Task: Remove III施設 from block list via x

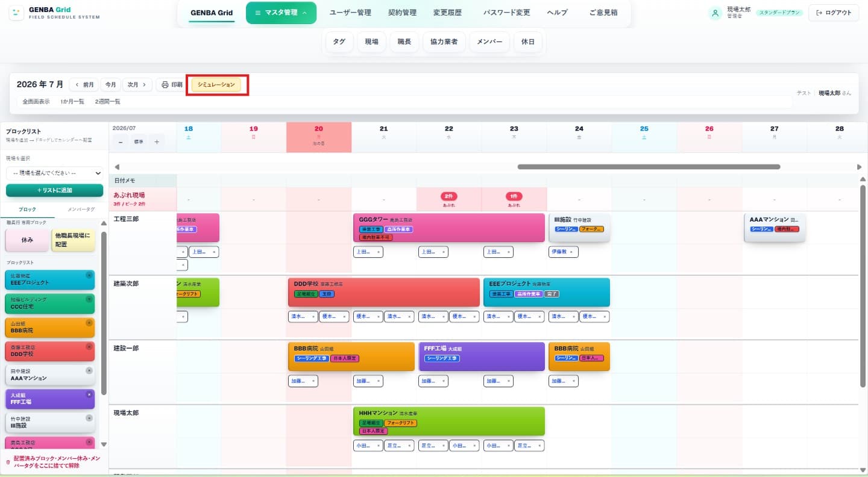Action: pyautogui.click(x=89, y=418)
